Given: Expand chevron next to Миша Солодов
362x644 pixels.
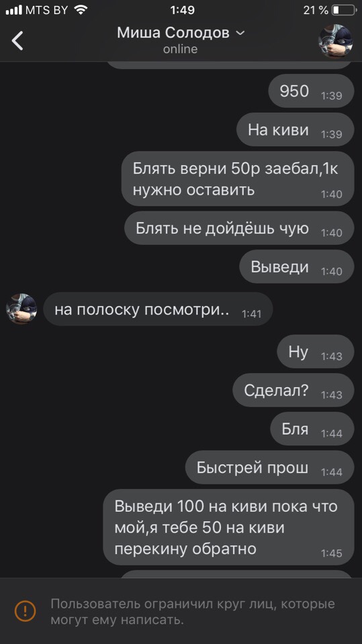Looking at the screenshot, I should 240,33.
